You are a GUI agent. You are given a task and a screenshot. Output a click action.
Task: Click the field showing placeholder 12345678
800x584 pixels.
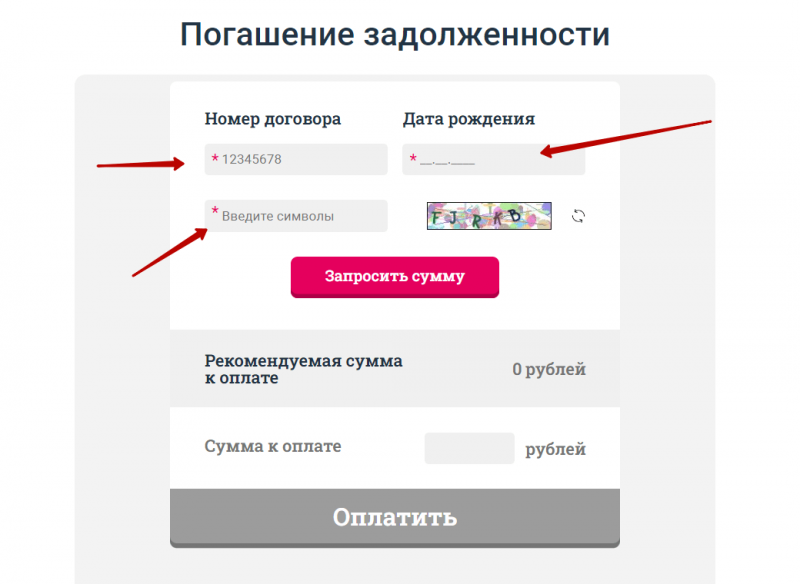296,159
